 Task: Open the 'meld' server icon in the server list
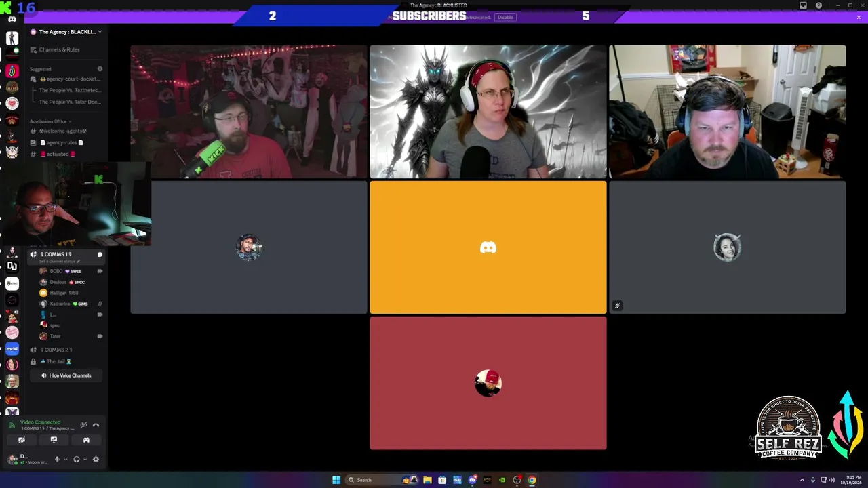pyautogui.click(x=12, y=349)
